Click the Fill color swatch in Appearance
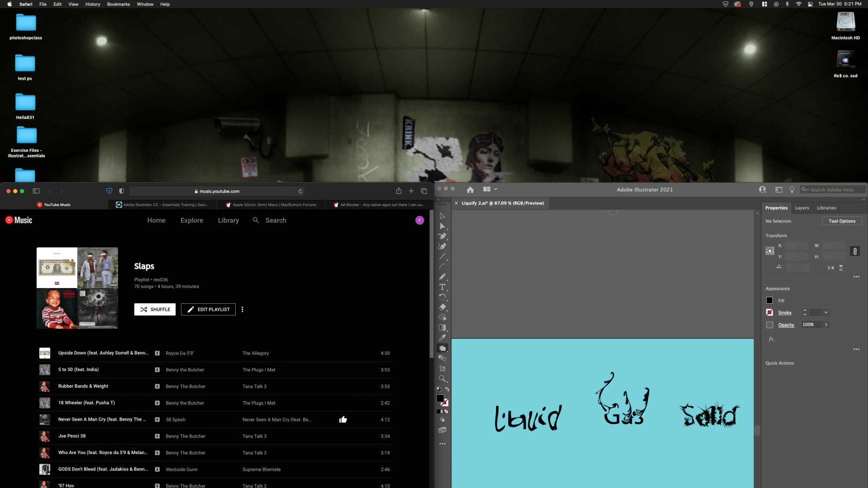Viewport: 868px width, 488px height. [x=769, y=300]
